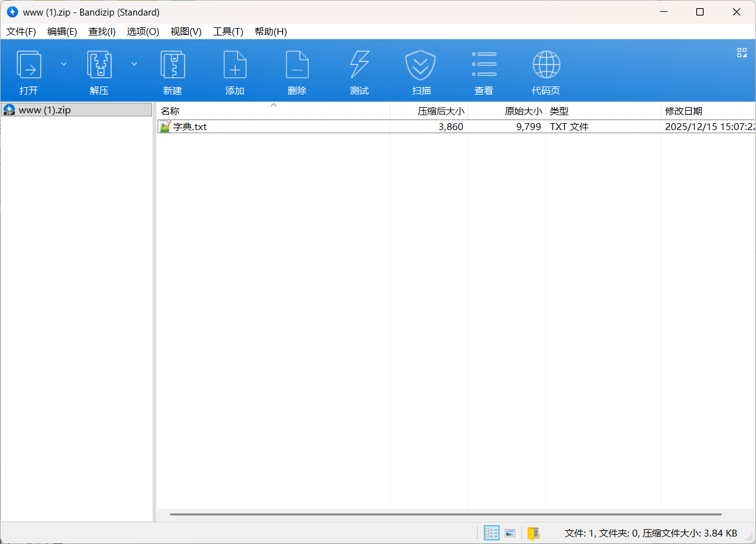Sort by the 类型 column header
Viewport: 756px width, 544px height.
tap(603, 111)
